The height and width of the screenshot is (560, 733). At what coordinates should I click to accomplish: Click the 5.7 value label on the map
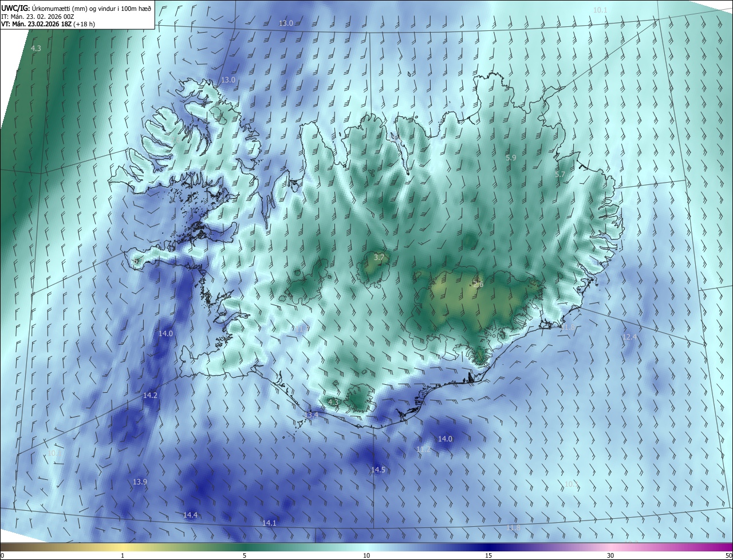pos(560,174)
